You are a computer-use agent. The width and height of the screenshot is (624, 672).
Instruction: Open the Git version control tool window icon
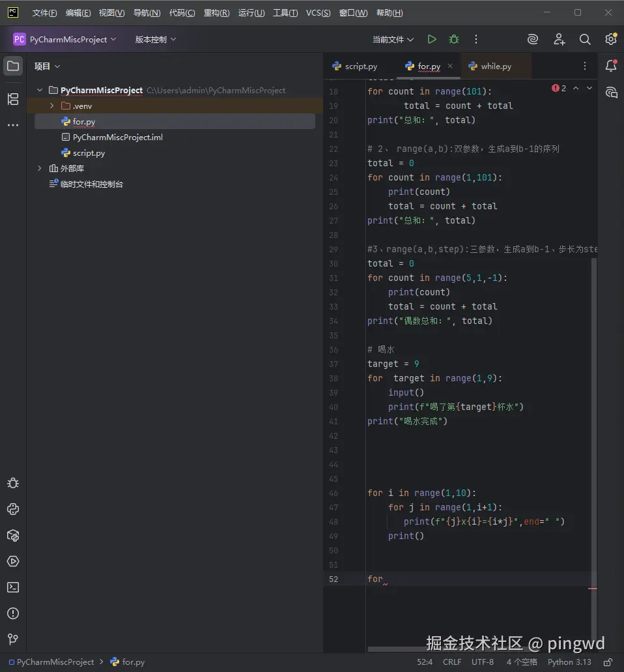[13, 639]
